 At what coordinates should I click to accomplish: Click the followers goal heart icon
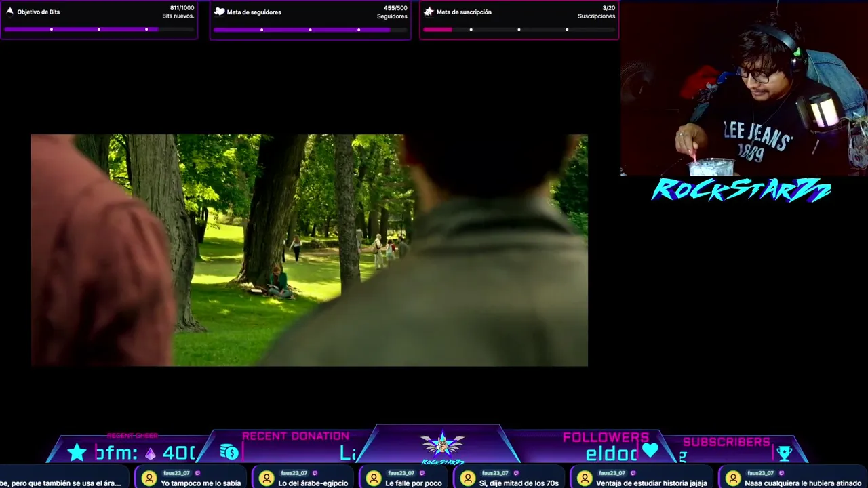pos(219,12)
